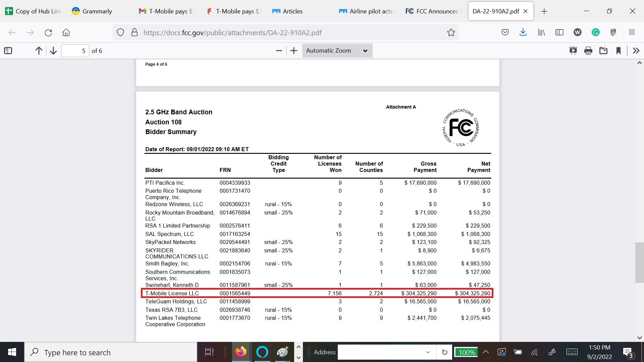
Task: Click PDF scroll up arrow
Action: tap(639, 63)
